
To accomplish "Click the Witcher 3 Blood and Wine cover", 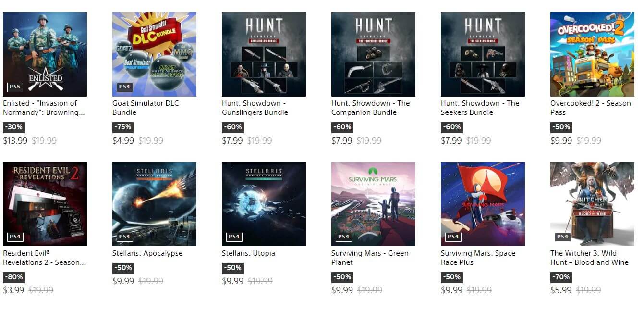I will 592,204.
